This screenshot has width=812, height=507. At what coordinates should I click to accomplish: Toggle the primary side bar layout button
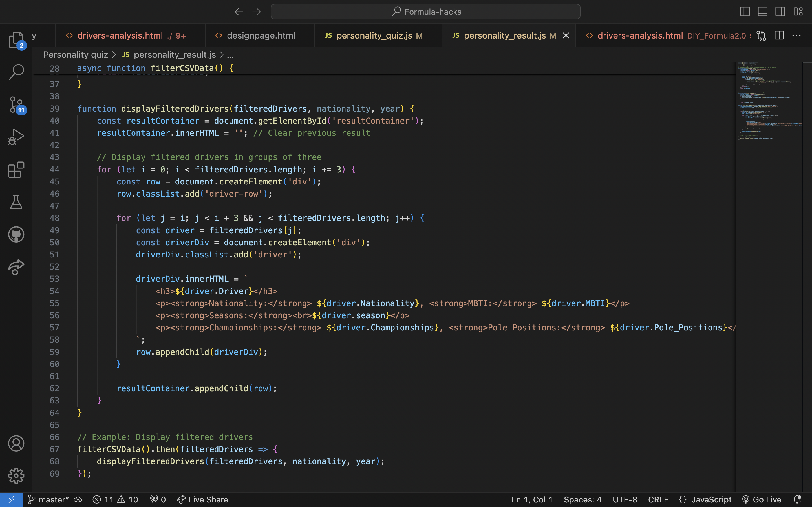click(x=745, y=12)
